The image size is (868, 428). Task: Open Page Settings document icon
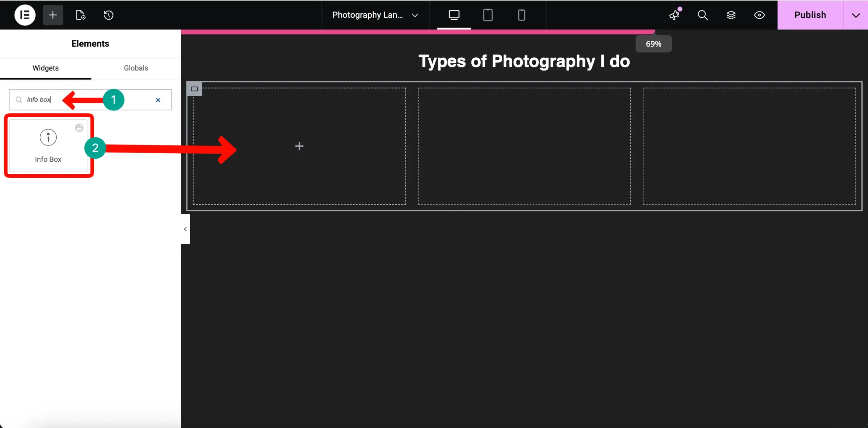click(80, 15)
